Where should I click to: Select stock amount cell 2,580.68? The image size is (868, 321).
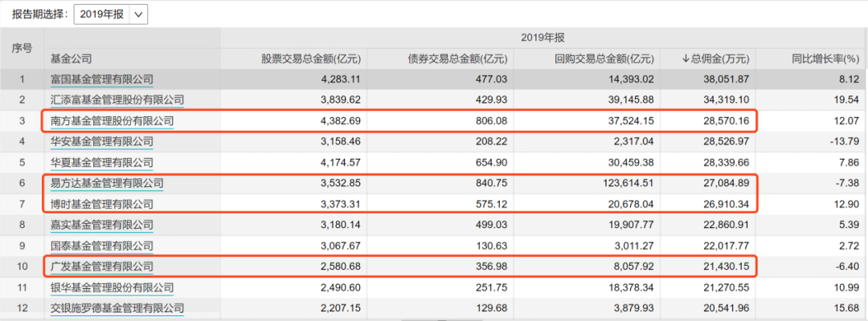(339, 267)
